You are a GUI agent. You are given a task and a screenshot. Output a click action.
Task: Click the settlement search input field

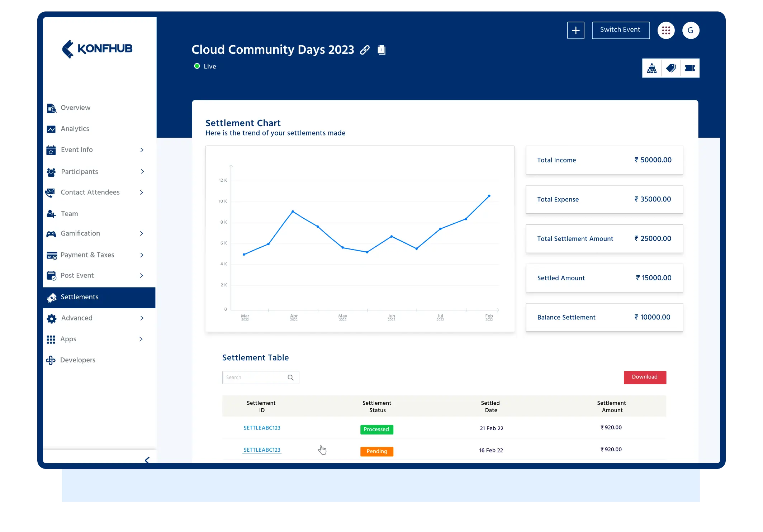[x=260, y=377]
